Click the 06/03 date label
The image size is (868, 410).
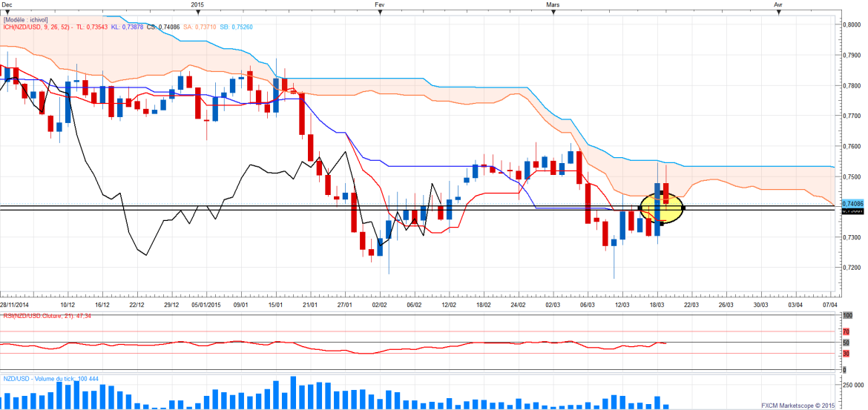[588, 305]
